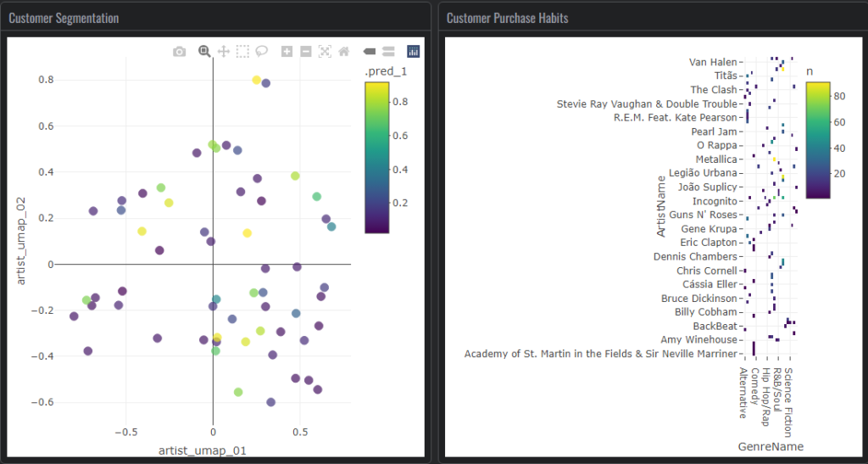The width and height of the screenshot is (868, 464).
Task: Click Stevie Ray Vaughan & Double Trouble label
Action: pos(647,104)
